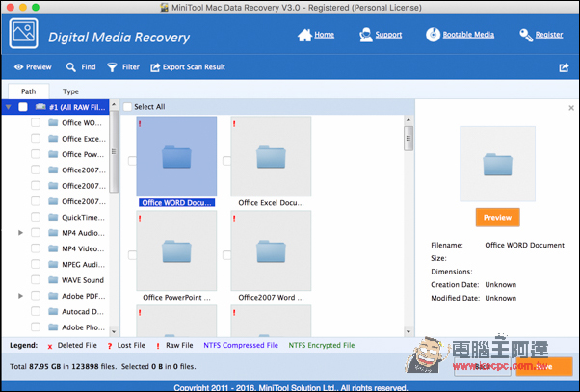The width and height of the screenshot is (580, 392).
Task: Click the Register key icon
Action: (526, 35)
